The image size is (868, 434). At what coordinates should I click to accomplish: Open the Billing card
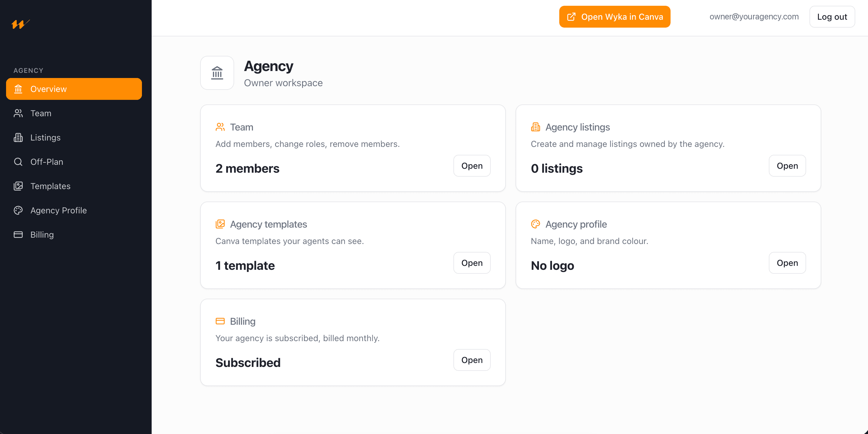pyautogui.click(x=472, y=360)
